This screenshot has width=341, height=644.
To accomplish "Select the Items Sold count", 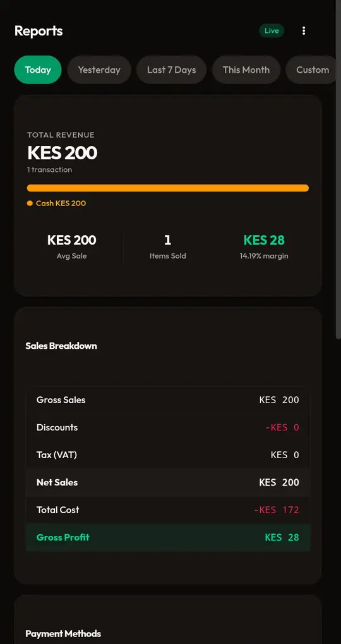I will (x=168, y=246).
